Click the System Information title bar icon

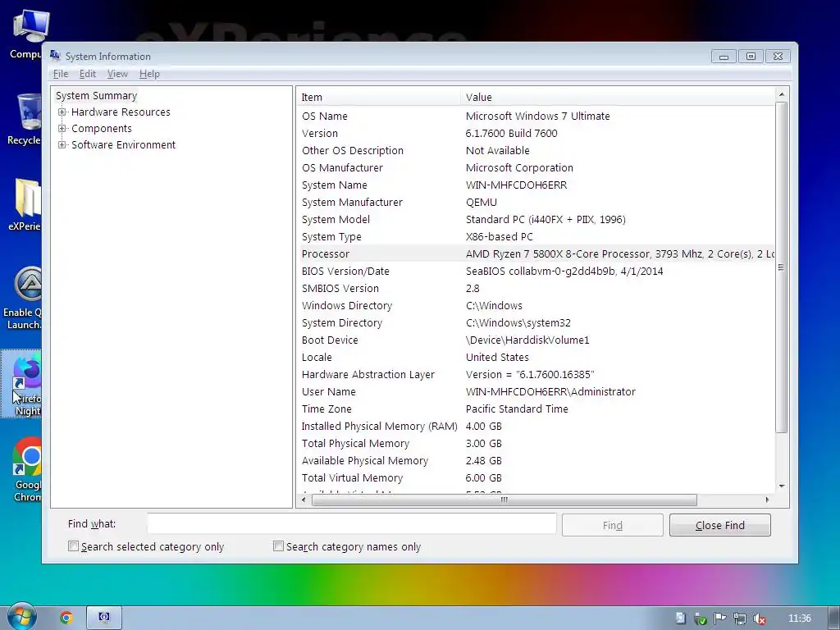tap(55, 56)
